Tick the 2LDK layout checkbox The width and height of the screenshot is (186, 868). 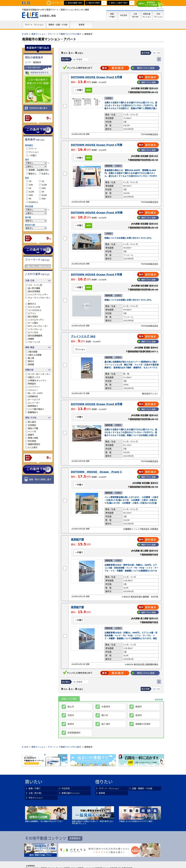(27, 191)
